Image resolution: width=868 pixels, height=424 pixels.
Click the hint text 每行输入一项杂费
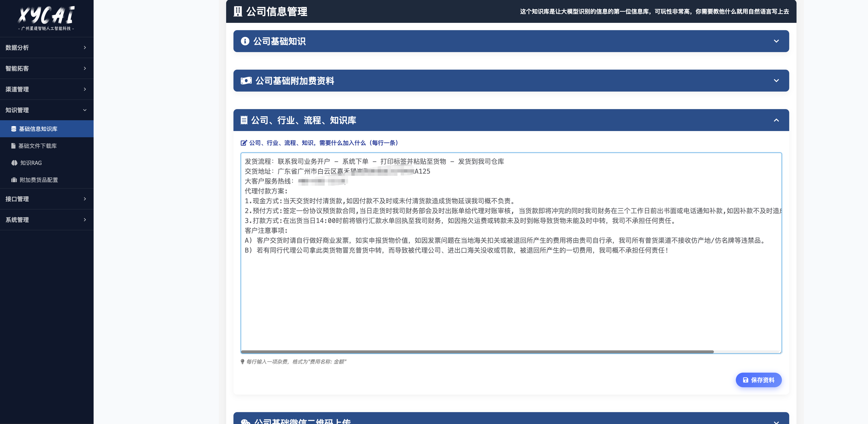coord(296,362)
